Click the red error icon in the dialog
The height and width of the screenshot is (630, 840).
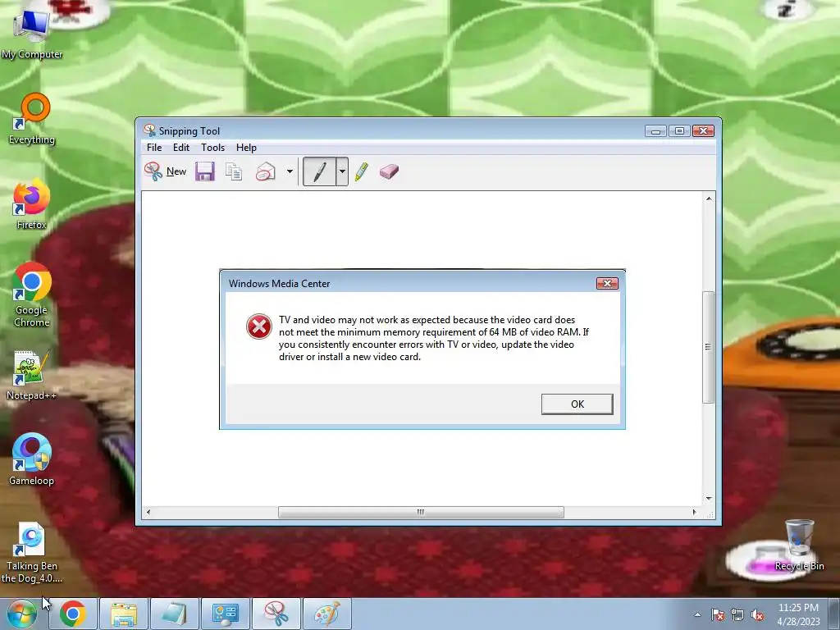coord(258,326)
